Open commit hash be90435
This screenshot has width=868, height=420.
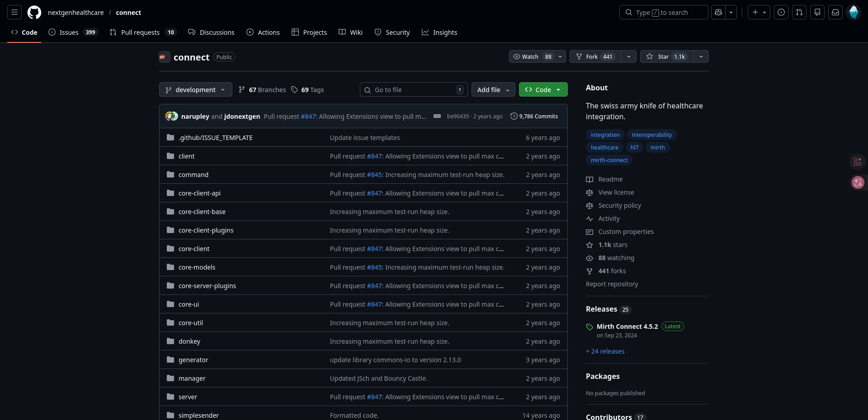click(458, 117)
